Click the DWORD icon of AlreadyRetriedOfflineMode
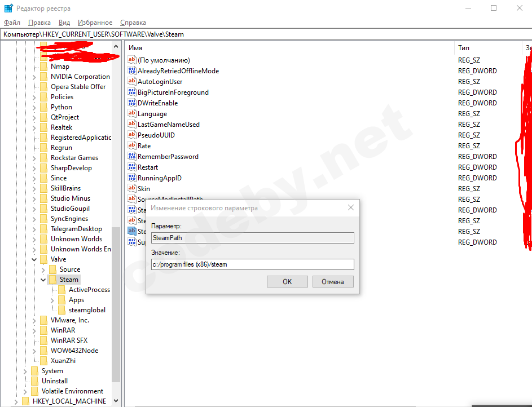The width and height of the screenshot is (532, 407). click(131, 70)
